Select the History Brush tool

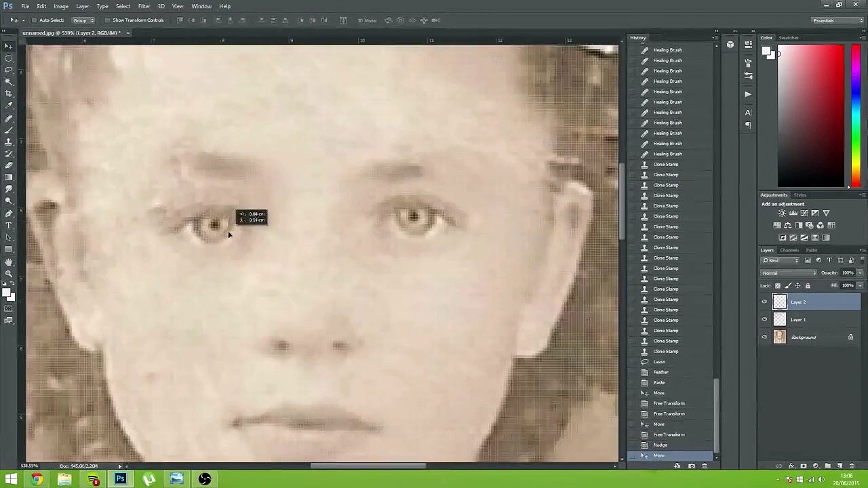[9, 153]
